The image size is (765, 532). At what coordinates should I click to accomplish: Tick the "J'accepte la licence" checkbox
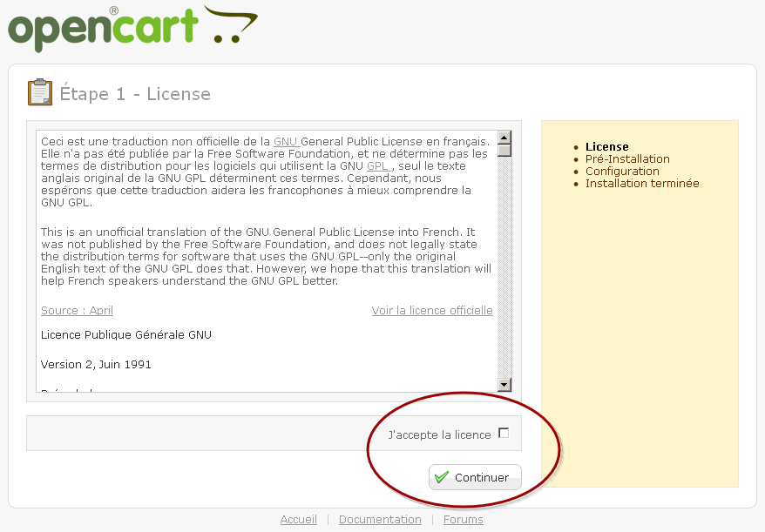[504, 434]
